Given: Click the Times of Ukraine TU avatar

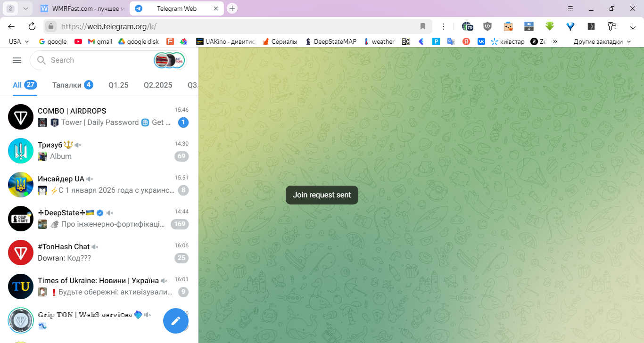Looking at the screenshot, I should 21,286.
